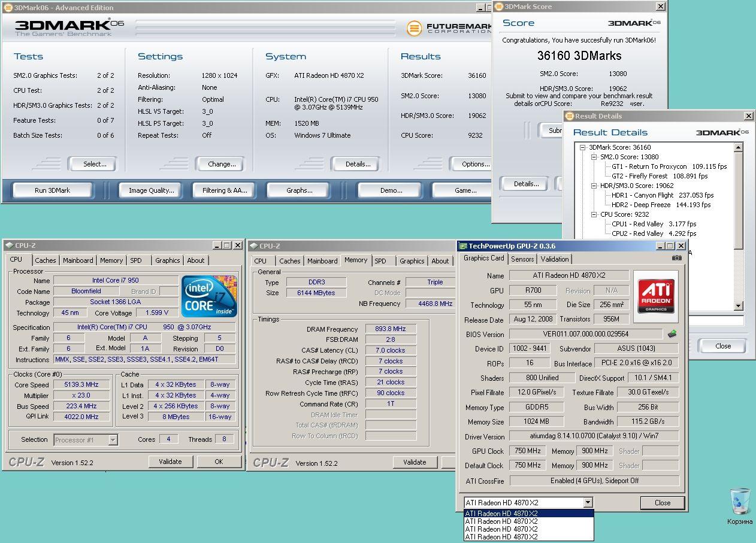Screen dimensions: 756x543
Task: Click the Intel Core i7 logo in CPU-Z
Action: click(209, 296)
